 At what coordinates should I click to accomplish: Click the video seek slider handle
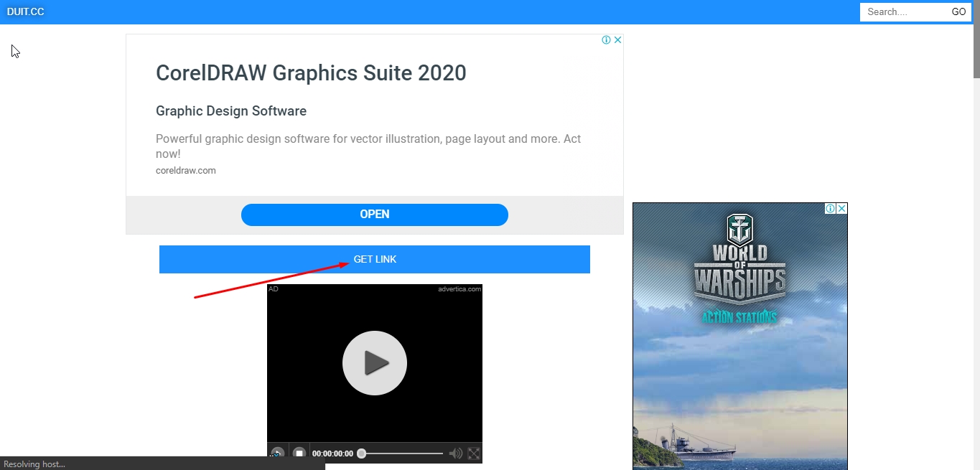point(362,453)
